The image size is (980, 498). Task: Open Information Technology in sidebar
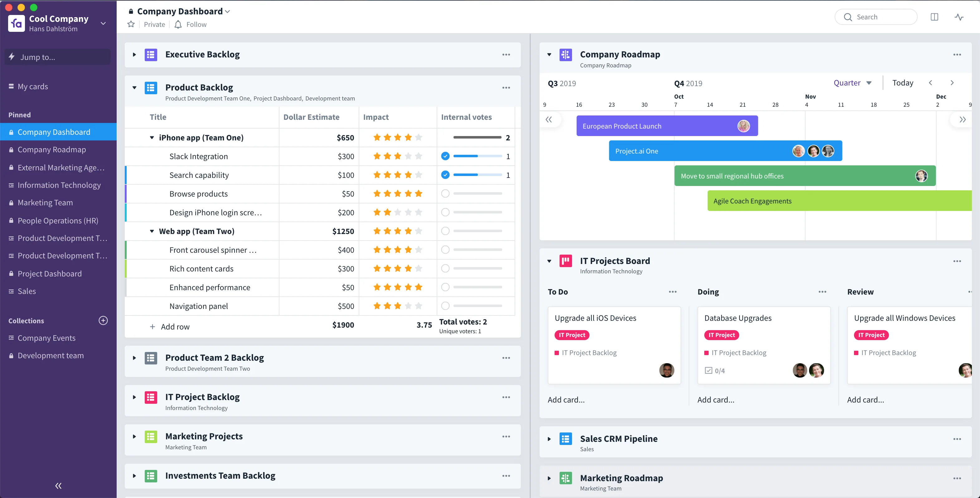(x=59, y=185)
